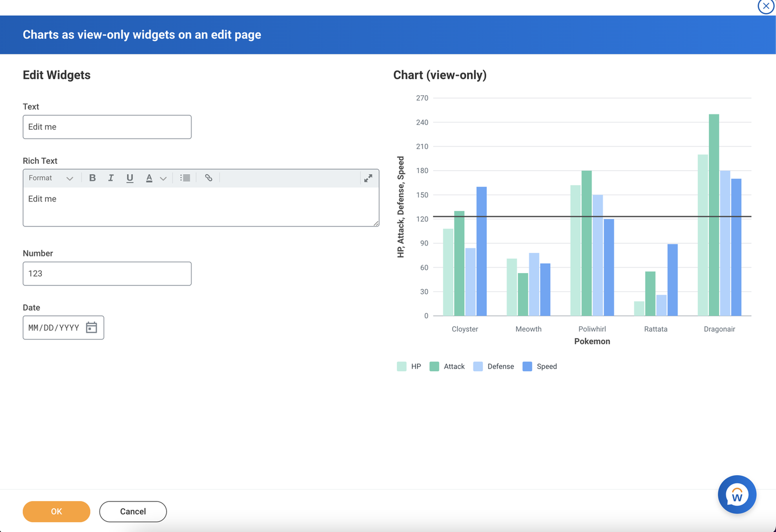Expand the rich text editor to fullscreen
Image resolution: width=776 pixels, height=532 pixels.
368,178
